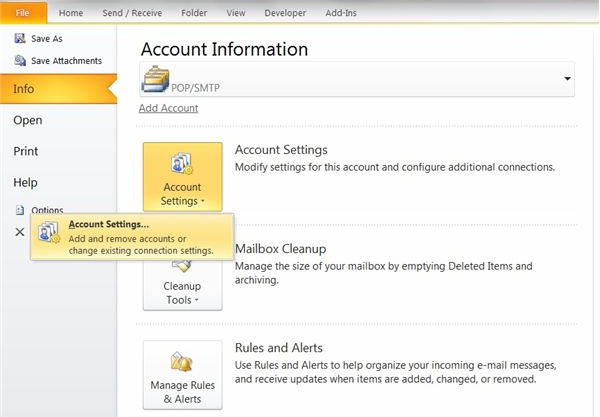
Task: Click the Account Settings popup entry icon
Action: point(49,232)
